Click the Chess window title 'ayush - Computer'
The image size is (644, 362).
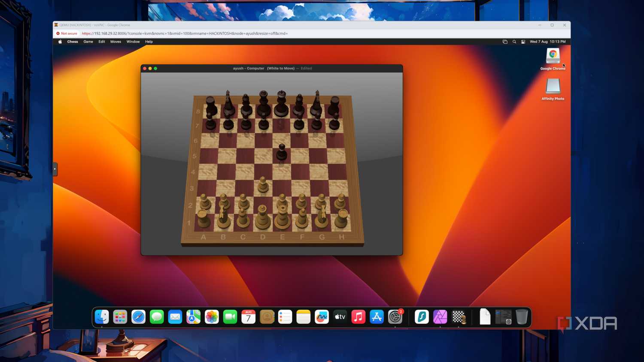[x=249, y=68]
